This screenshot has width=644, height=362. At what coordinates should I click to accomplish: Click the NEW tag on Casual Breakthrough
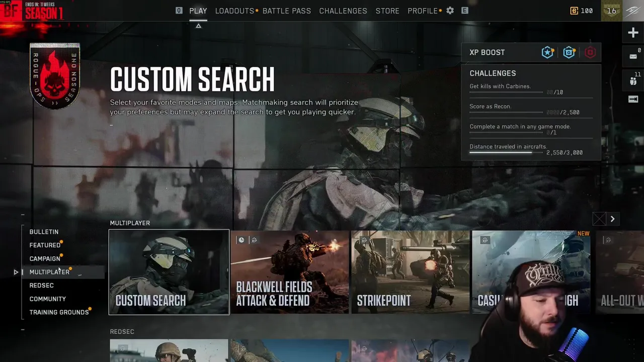point(583,234)
